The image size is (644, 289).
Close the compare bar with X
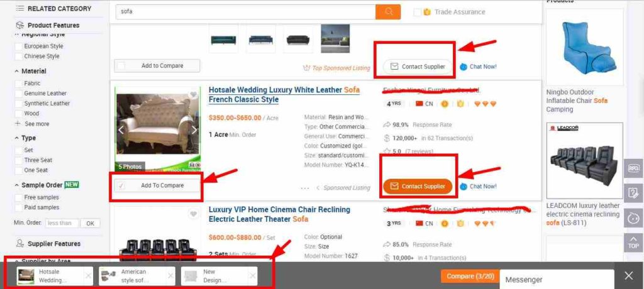coord(629,275)
